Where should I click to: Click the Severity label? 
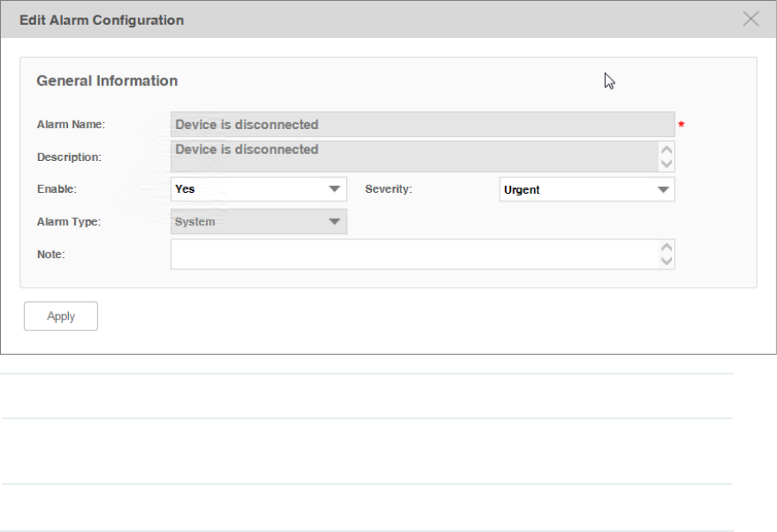coord(388,189)
